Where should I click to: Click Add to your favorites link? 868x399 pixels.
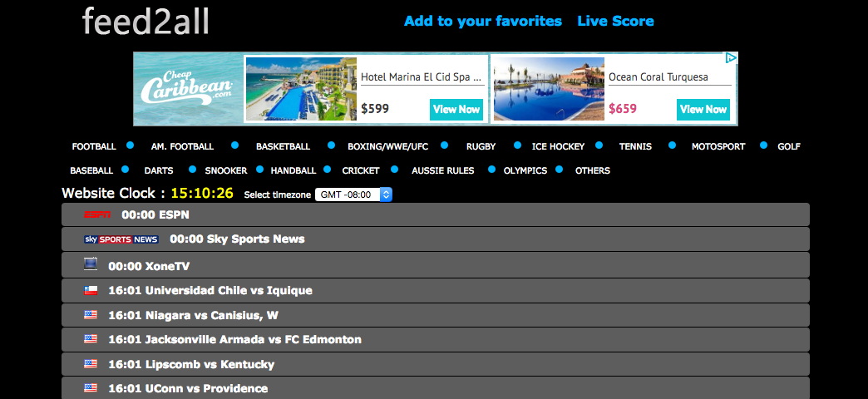[483, 21]
